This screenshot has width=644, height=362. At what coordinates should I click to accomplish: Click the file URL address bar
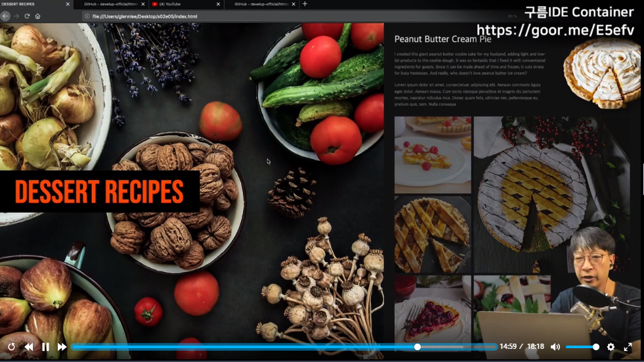click(x=288, y=16)
